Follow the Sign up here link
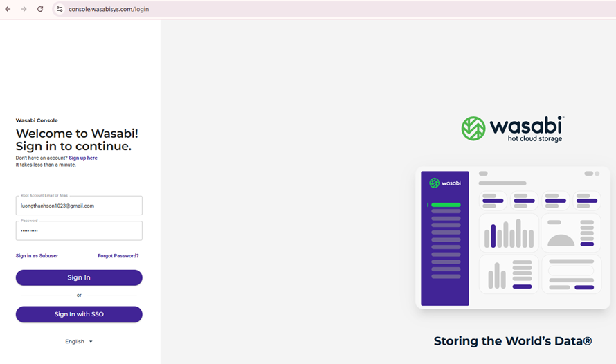 coord(83,158)
